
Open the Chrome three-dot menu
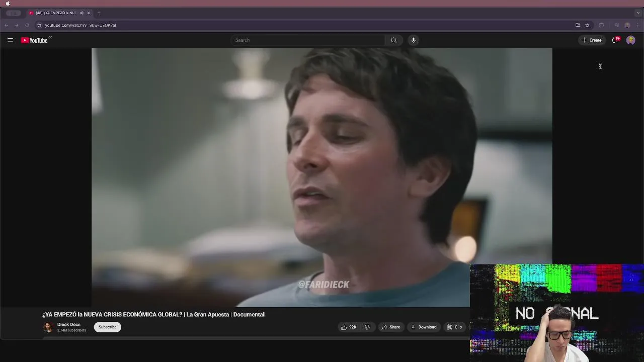pyautogui.click(x=637, y=25)
